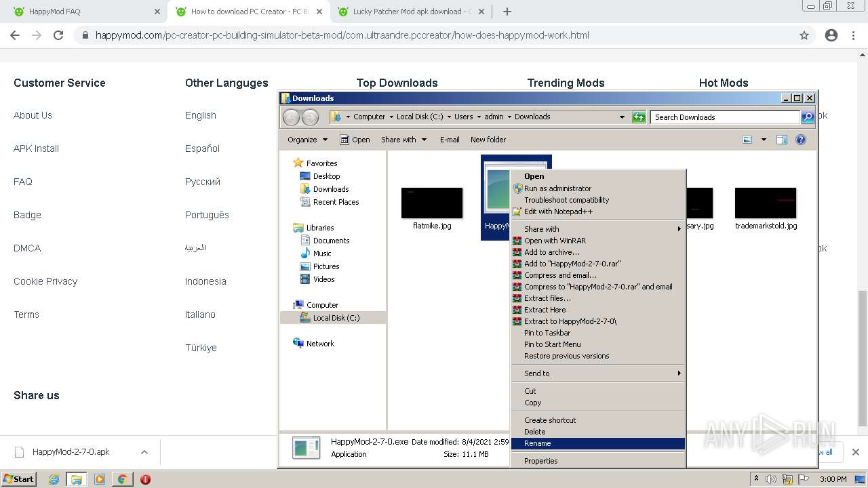Choose Delete in the context menu
Screen dimensions: 868x488
pos(597,432)
